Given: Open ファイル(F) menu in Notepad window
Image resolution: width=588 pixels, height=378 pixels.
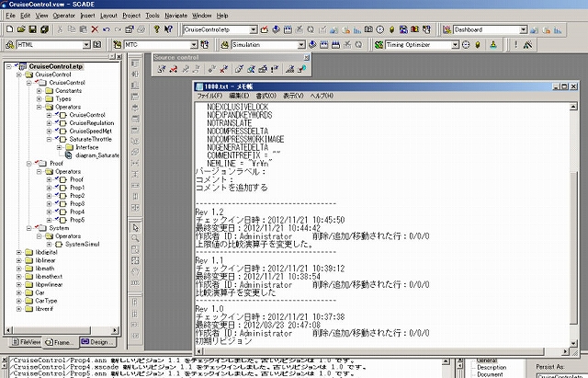Looking at the screenshot, I should pyautogui.click(x=209, y=96).
